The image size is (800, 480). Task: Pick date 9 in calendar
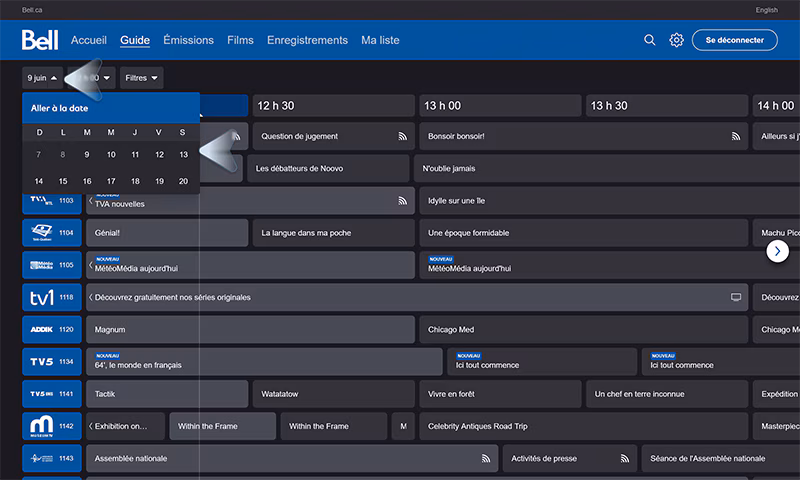(x=87, y=155)
